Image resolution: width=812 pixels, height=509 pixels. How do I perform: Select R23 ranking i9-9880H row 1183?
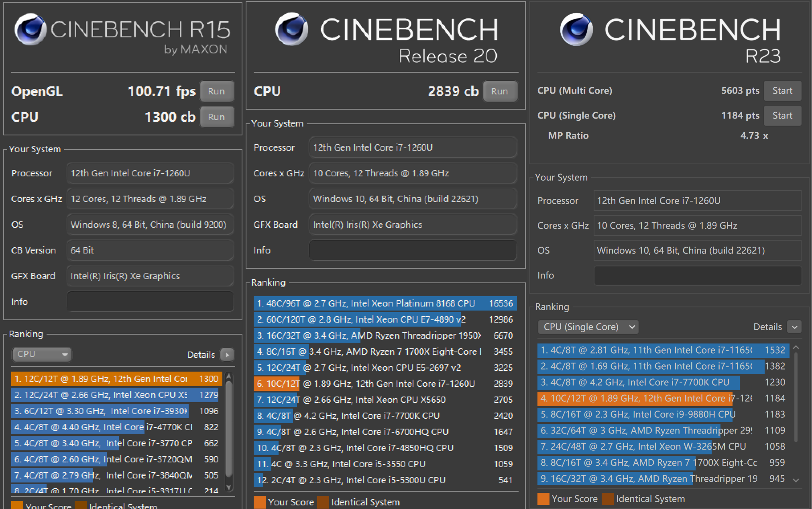click(x=663, y=414)
